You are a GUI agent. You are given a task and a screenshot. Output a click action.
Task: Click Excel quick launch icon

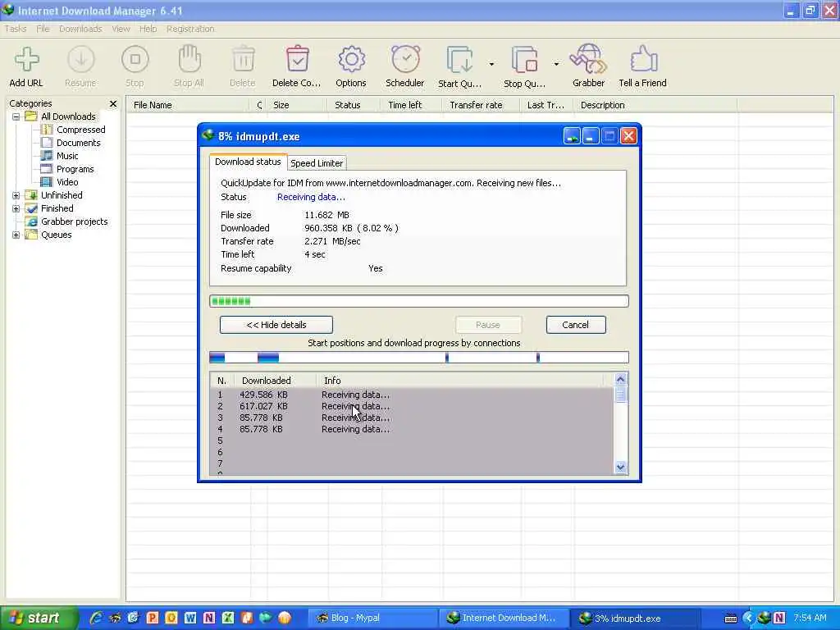[228, 618]
